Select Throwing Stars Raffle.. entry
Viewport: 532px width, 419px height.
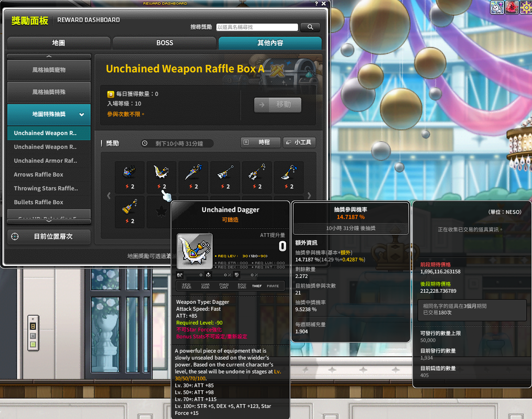[49, 189]
